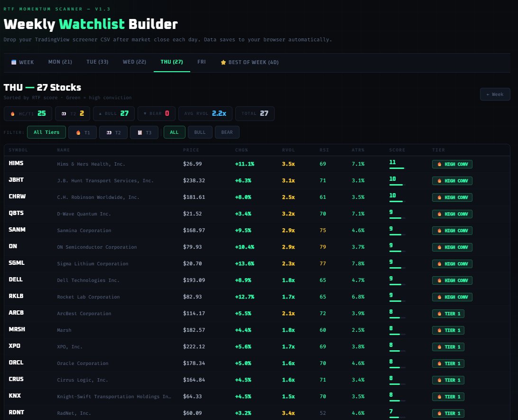Click the BULL 27 stat card
Viewport: 518px width, 420px height.
[114, 114]
